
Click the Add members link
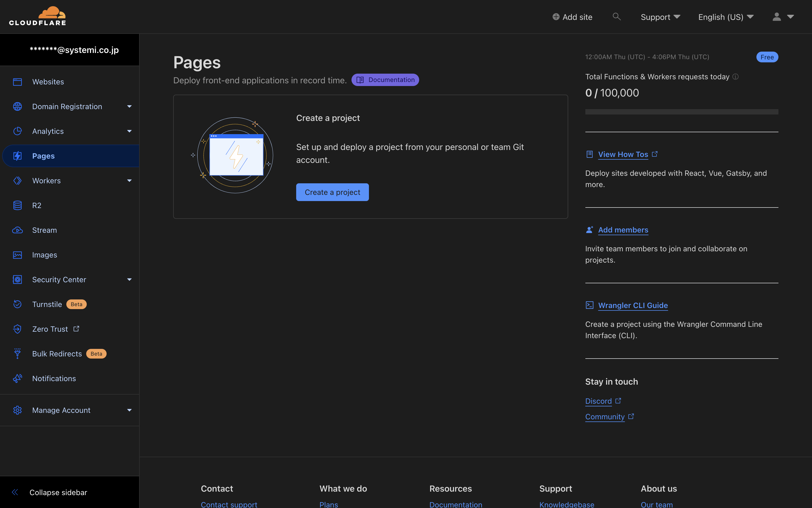point(623,230)
